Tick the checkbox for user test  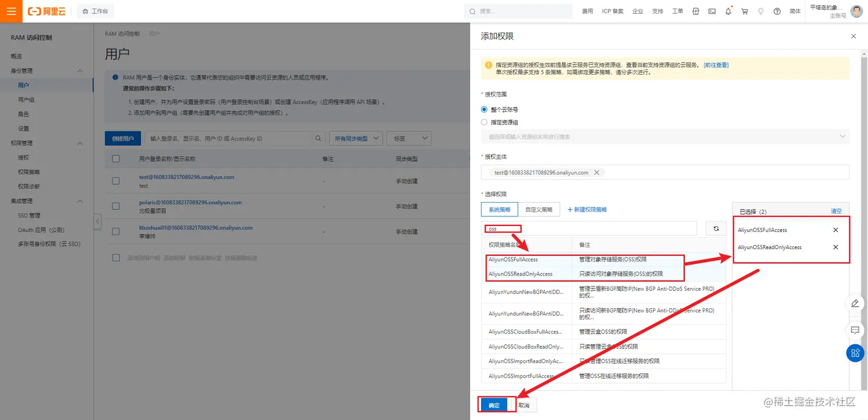(x=115, y=181)
